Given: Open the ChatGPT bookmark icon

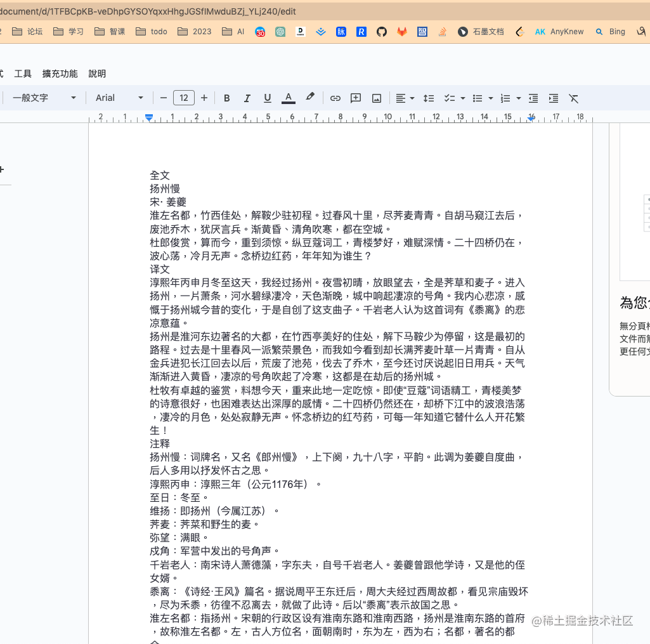Looking at the screenshot, I should 280,32.
